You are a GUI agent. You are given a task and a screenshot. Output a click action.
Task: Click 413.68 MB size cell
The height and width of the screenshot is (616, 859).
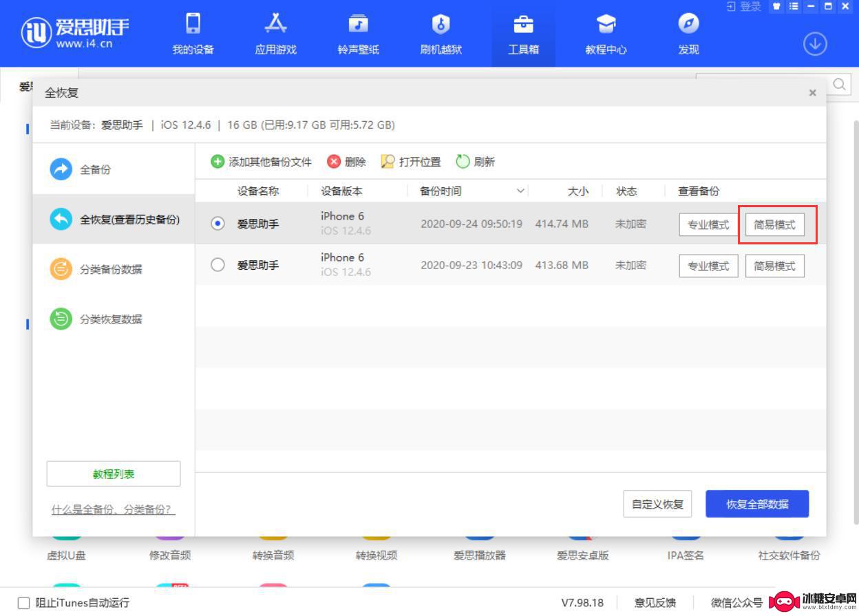(x=562, y=265)
